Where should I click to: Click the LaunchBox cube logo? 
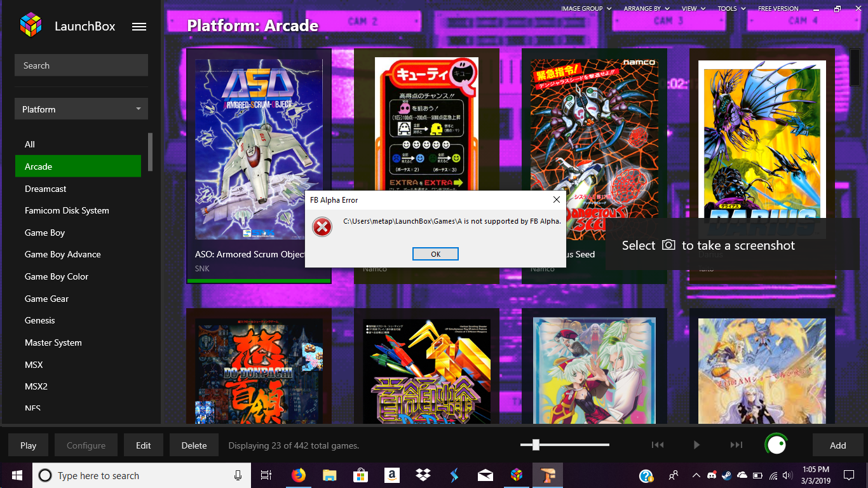(31, 25)
